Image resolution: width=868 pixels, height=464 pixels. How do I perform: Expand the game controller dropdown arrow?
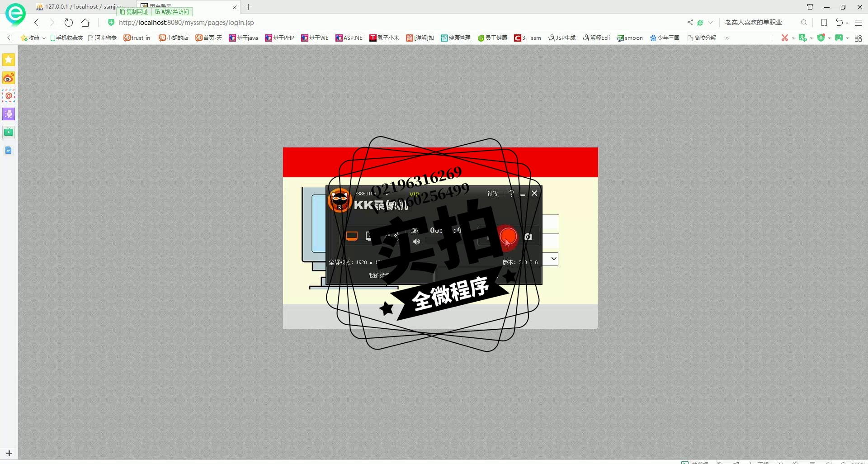tap(847, 38)
